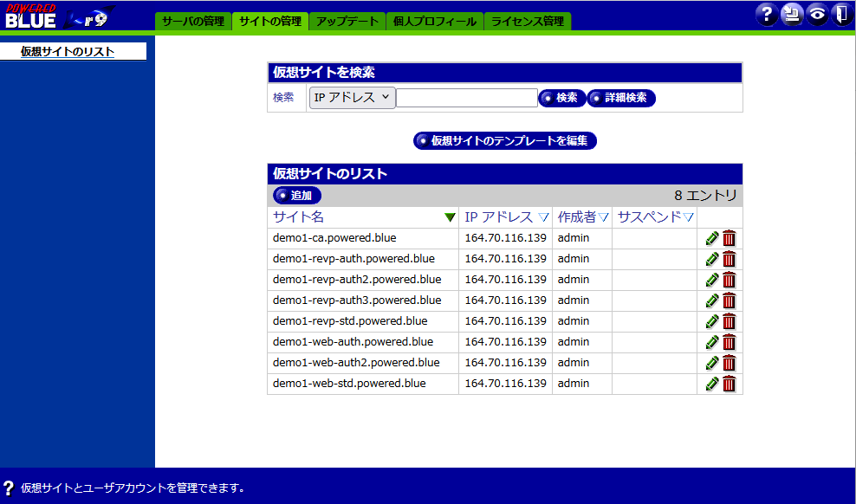Viewport: 856px width, 504px height.
Task: Click the demo1-revp-auth3.powered.blue site name
Action: coord(357,300)
